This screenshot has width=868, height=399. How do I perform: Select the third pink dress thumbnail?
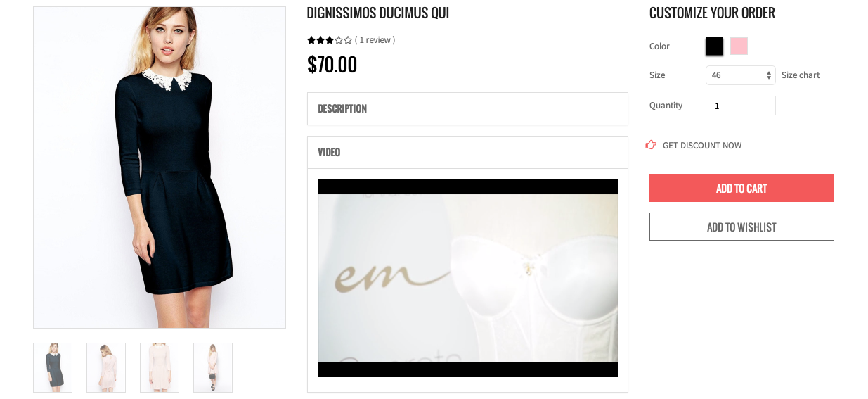160,367
